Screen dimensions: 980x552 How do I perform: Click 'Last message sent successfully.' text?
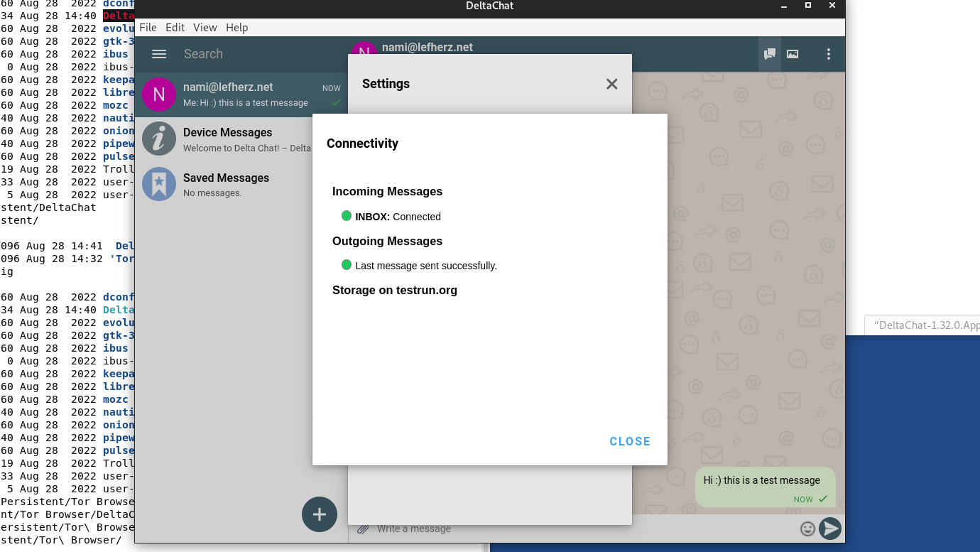(x=426, y=266)
